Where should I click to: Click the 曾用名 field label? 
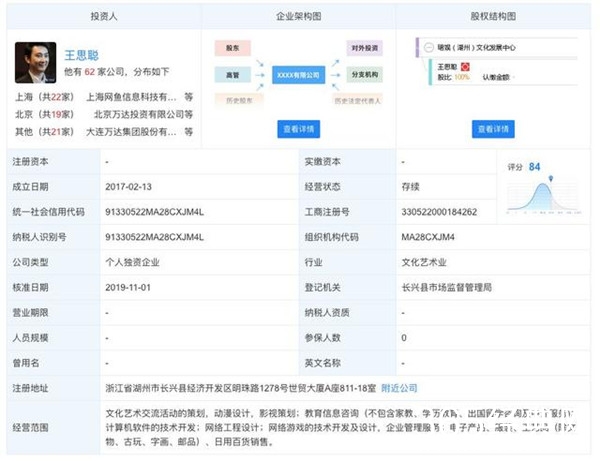point(26,363)
